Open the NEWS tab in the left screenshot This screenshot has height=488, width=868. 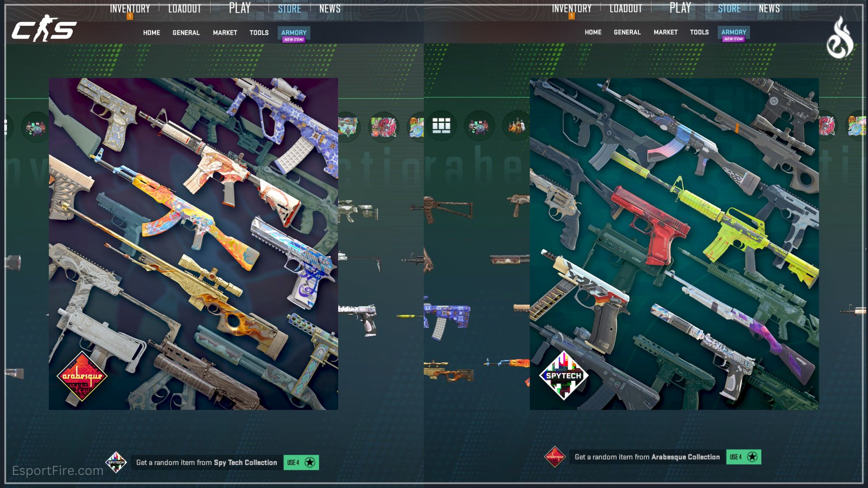pos(330,8)
